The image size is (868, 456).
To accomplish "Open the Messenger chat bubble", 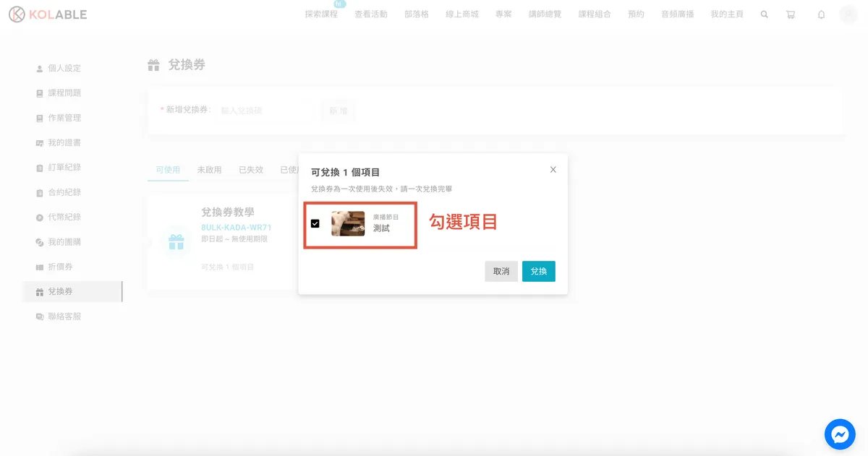I will [840, 434].
